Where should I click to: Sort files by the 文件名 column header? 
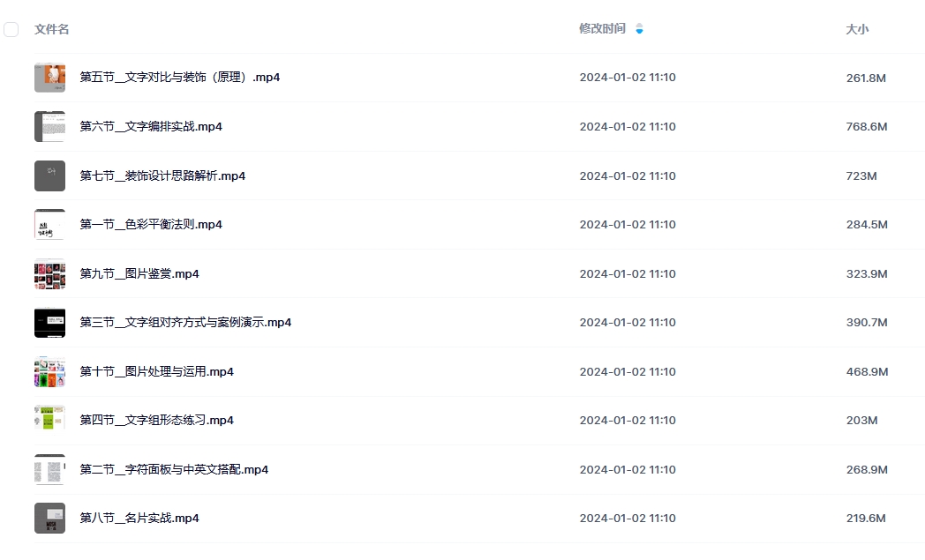click(52, 29)
